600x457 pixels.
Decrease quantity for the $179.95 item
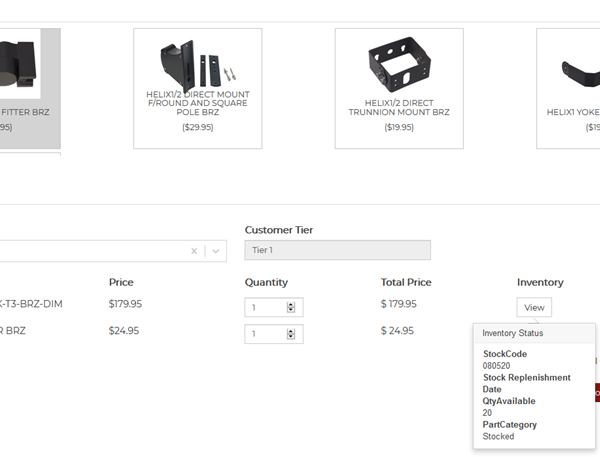pos(291,311)
